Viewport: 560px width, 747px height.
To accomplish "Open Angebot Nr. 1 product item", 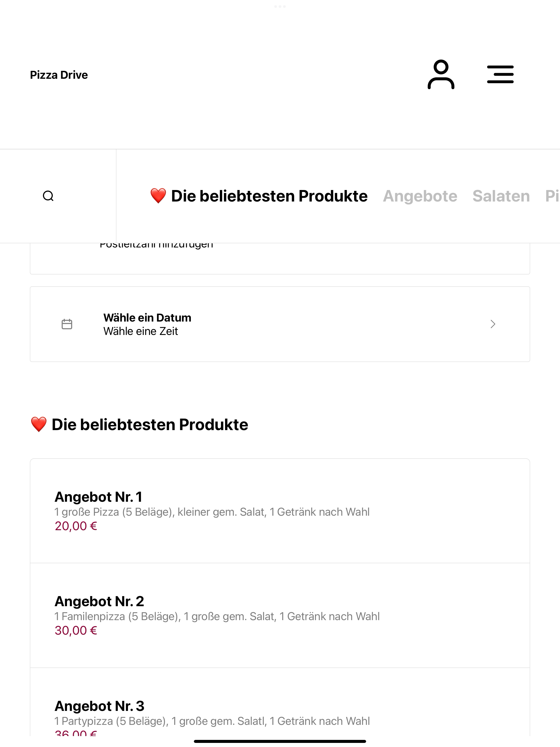I will 280,510.
